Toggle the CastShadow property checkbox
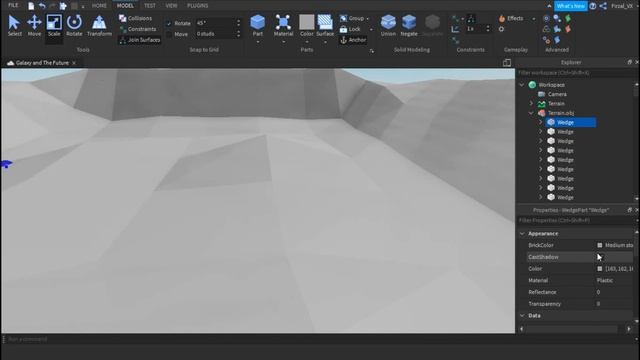The image size is (640, 360). pyautogui.click(x=600, y=257)
